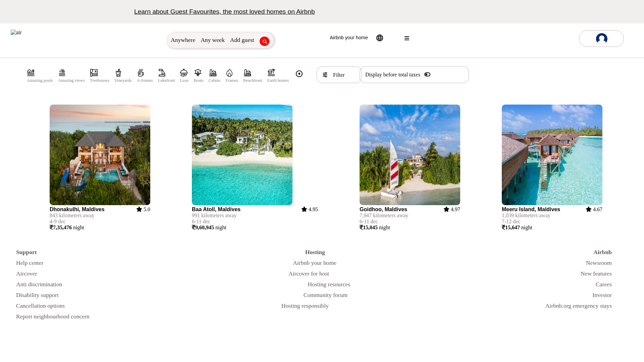The width and height of the screenshot is (644, 362).
Task: Show the Beachfront category icon
Action: pos(247,73)
